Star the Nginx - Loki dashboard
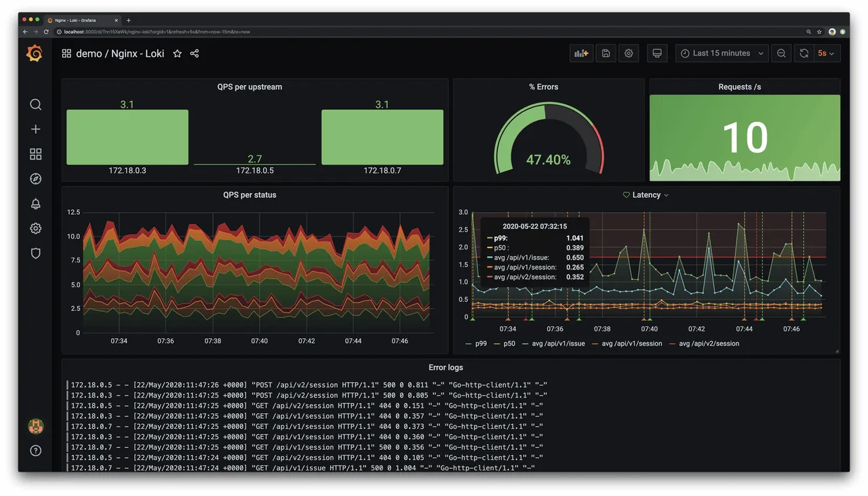Image resolution: width=868 pixels, height=496 pixels. (177, 54)
